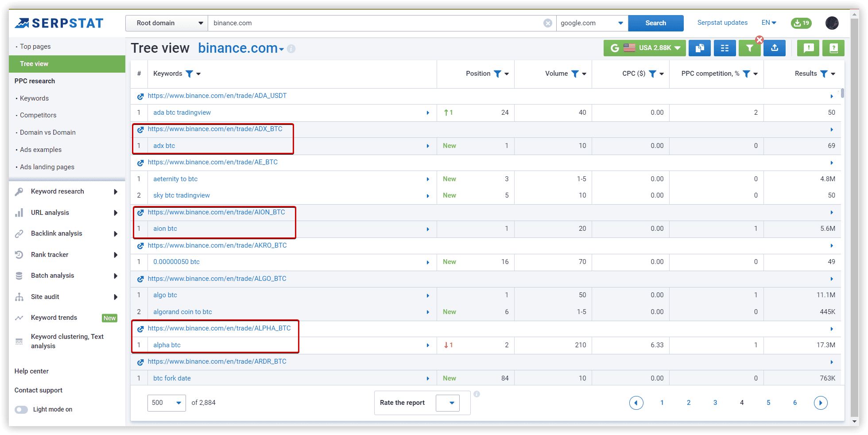Clear the binance.com search field

tap(548, 23)
